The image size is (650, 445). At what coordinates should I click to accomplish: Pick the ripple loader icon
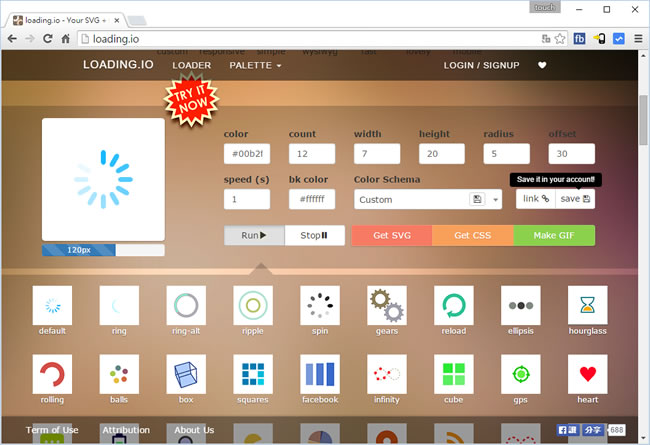tap(253, 305)
